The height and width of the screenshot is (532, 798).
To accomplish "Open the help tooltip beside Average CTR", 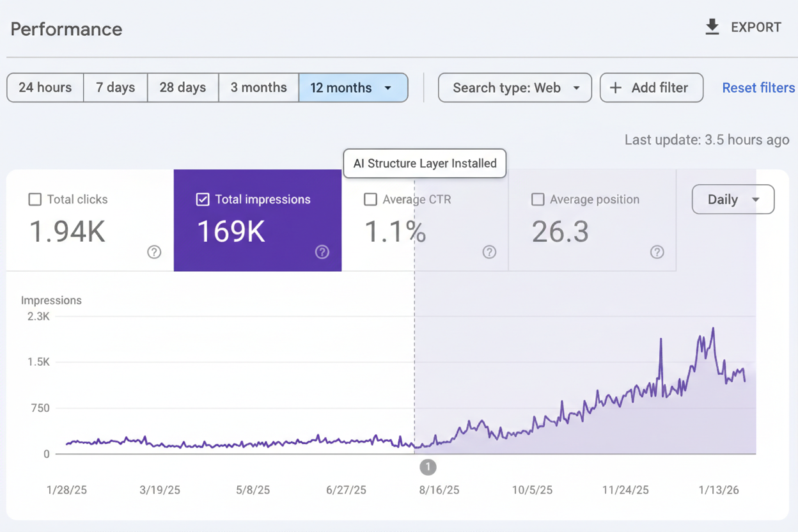I will [x=489, y=253].
